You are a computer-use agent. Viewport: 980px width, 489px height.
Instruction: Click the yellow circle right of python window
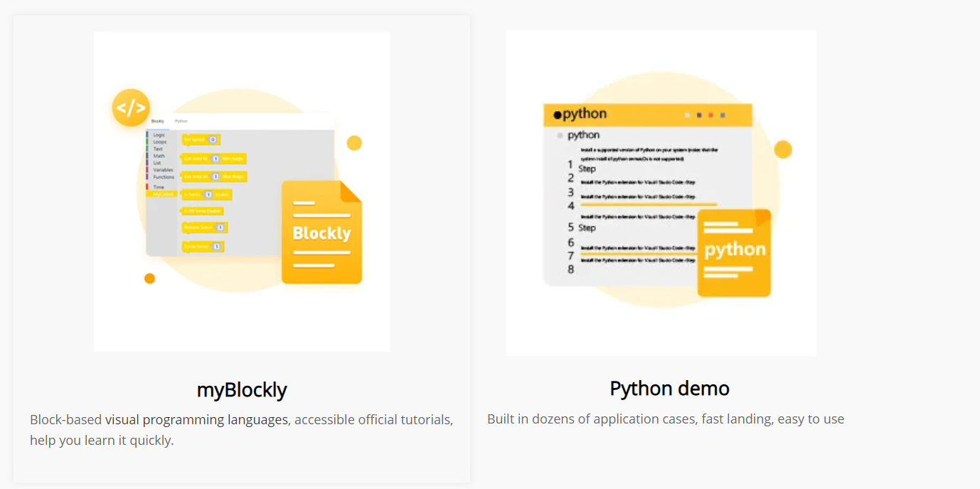click(782, 149)
